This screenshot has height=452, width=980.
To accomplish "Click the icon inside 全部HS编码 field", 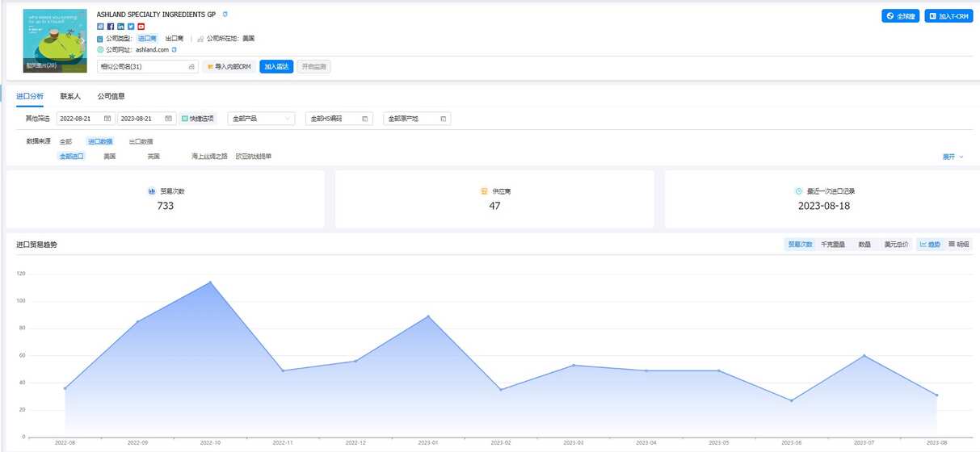I will tap(365, 119).
